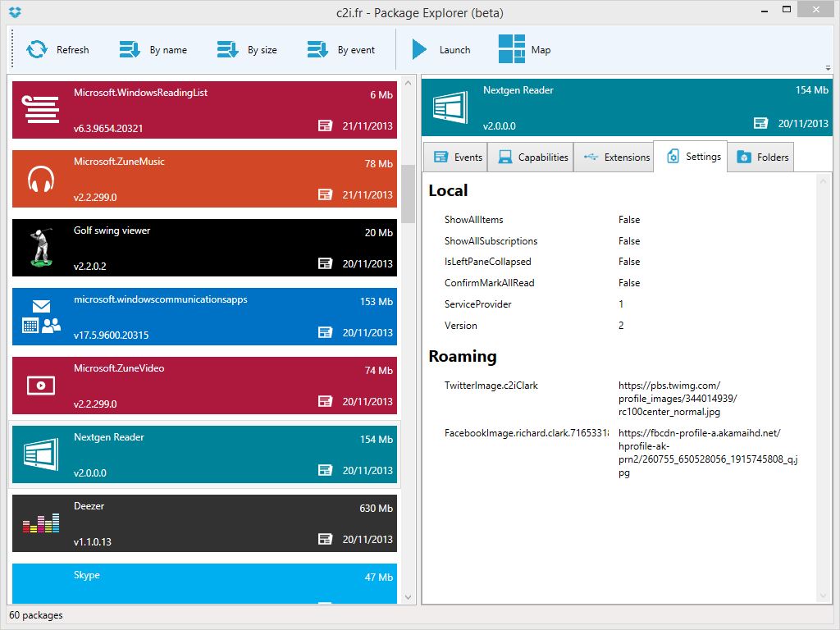Select the Settings tab
The image size is (840, 630).
coord(691,157)
